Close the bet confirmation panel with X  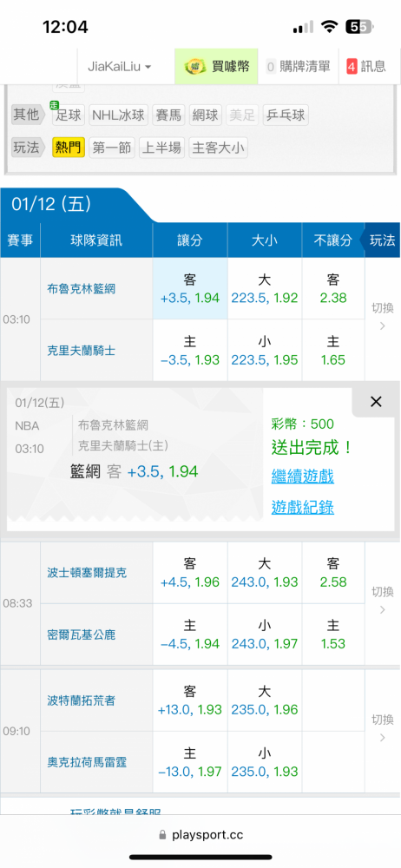coord(376,402)
